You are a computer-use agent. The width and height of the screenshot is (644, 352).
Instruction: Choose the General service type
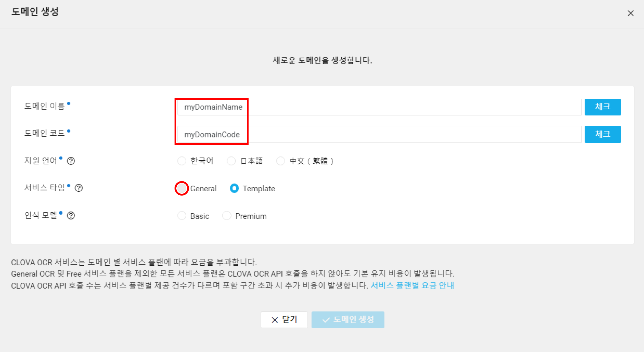(182, 188)
